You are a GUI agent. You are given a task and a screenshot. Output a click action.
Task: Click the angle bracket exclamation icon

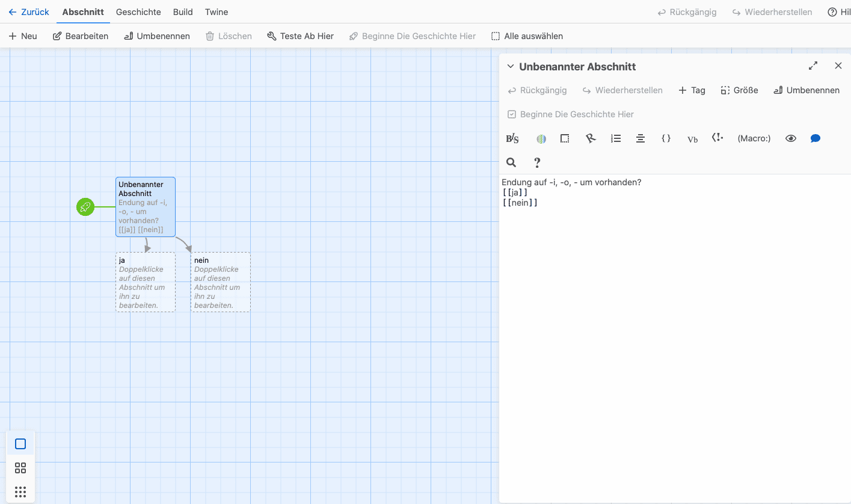point(717,138)
